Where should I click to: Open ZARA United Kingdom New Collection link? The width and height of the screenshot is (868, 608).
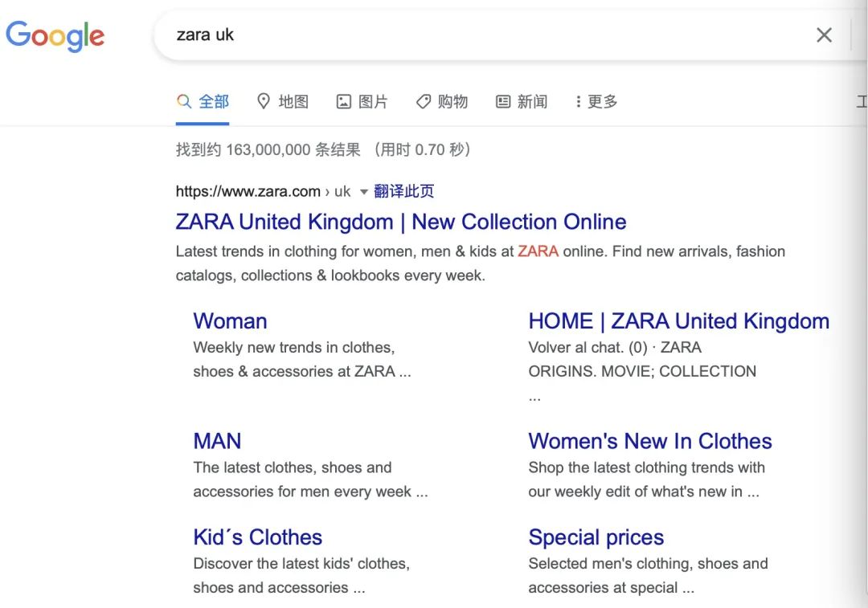[400, 222]
